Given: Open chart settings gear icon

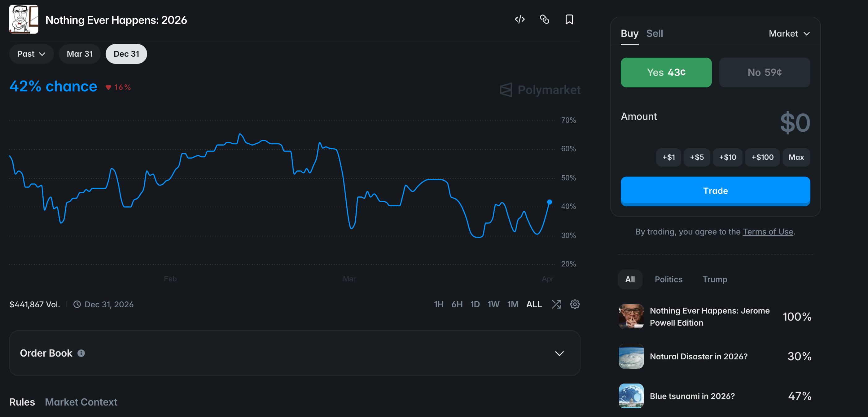Looking at the screenshot, I should coord(575,305).
